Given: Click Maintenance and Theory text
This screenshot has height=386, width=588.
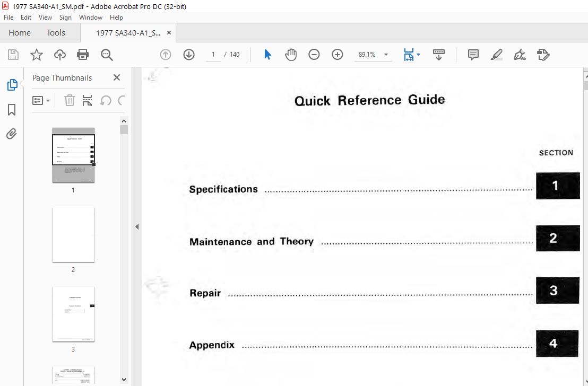Looking at the screenshot, I should tap(251, 241).
